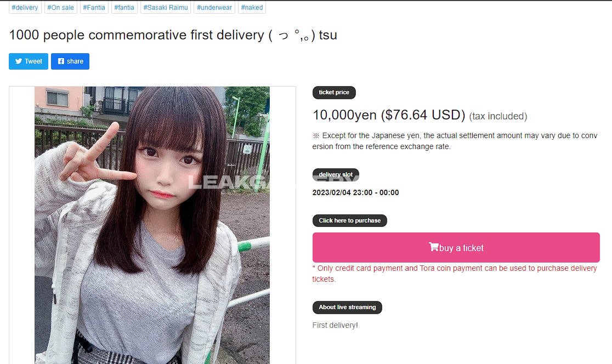The image size is (612, 364).
Task: Click the 10,000yen price text
Action: tap(344, 115)
